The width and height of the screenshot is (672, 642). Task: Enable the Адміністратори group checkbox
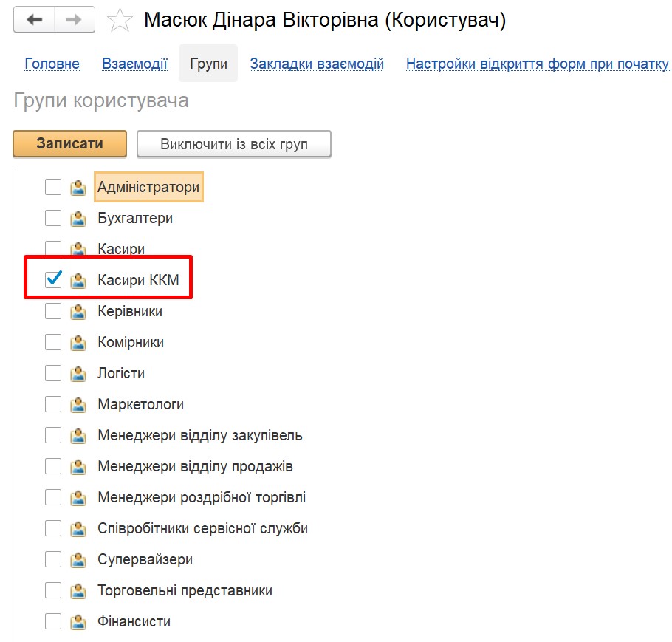click(53, 187)
